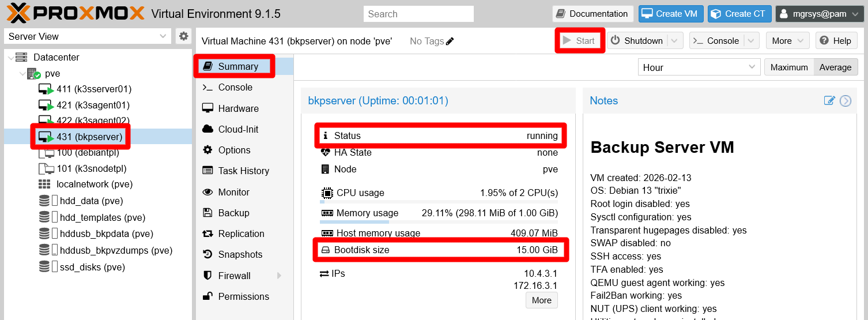Click the gear icon next to Server View
Screen dimensions: 868x320
tap(183, 36)
